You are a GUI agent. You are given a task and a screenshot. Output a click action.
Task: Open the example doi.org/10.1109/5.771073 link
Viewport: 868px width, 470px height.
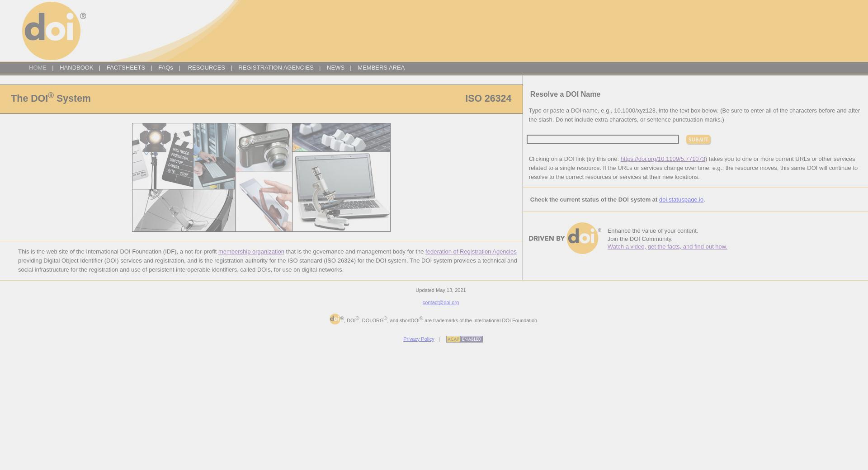[x=663, y=159]
